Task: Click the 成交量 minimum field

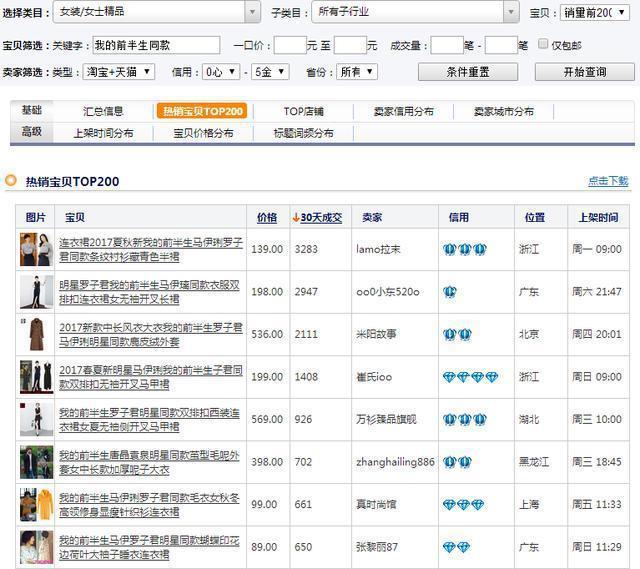Action: 447,45
